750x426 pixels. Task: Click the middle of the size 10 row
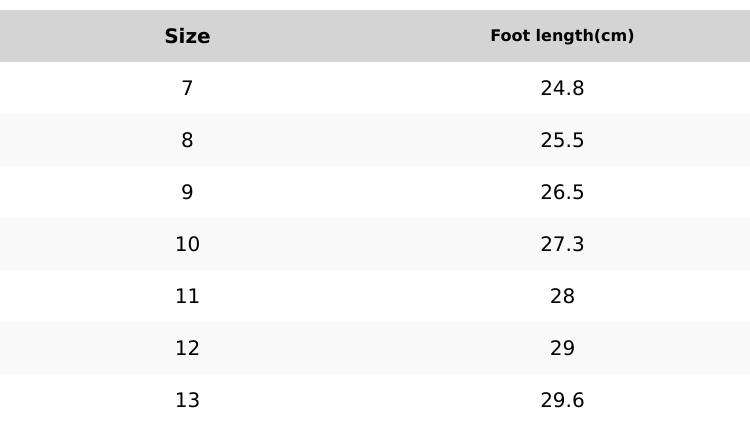coord(375,244)
